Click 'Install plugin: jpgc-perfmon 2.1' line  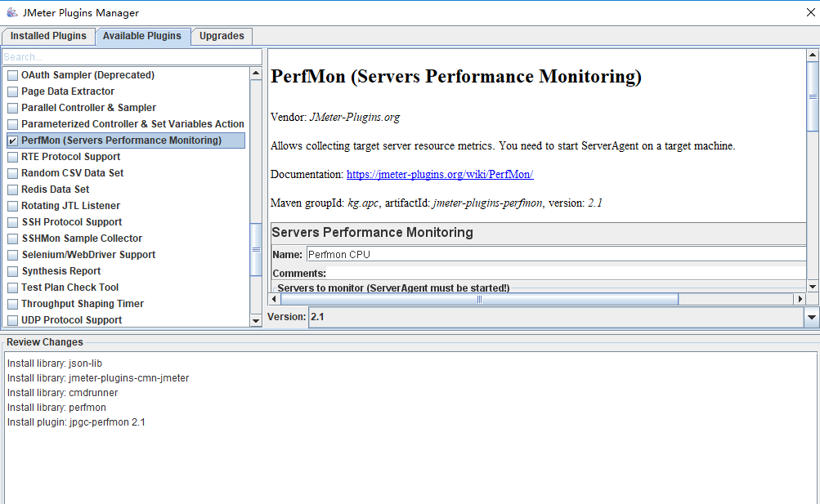point(76,422)
